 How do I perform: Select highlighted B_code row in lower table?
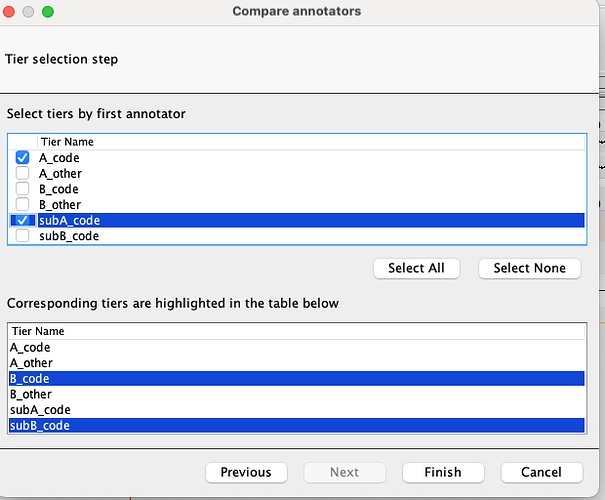[30, 379]
